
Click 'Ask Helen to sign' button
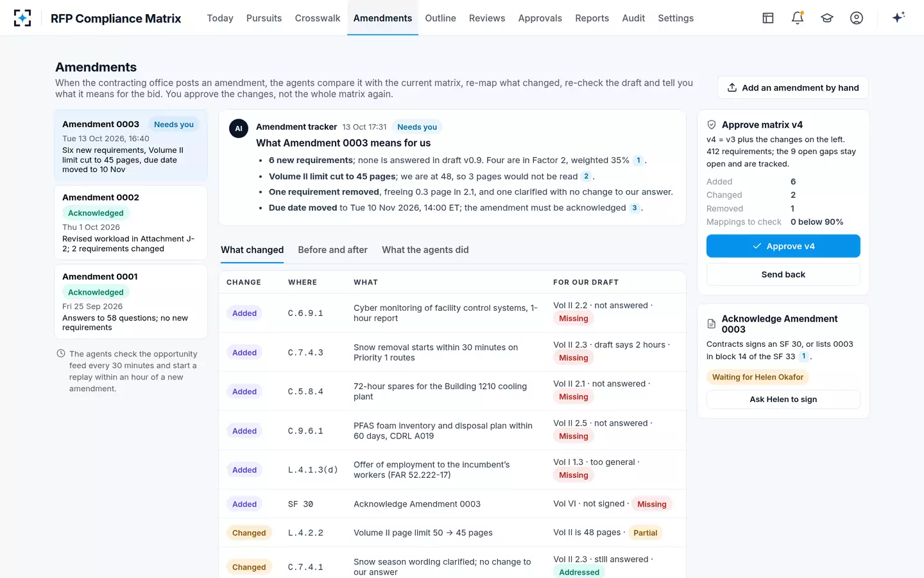pyautogui.click(x=783, y=399)
